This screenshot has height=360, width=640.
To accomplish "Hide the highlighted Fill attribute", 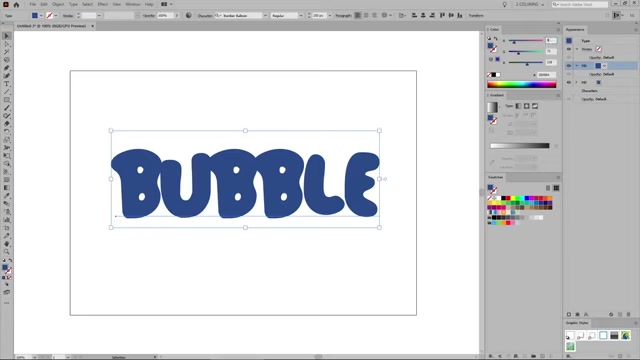I will [569, 66].
